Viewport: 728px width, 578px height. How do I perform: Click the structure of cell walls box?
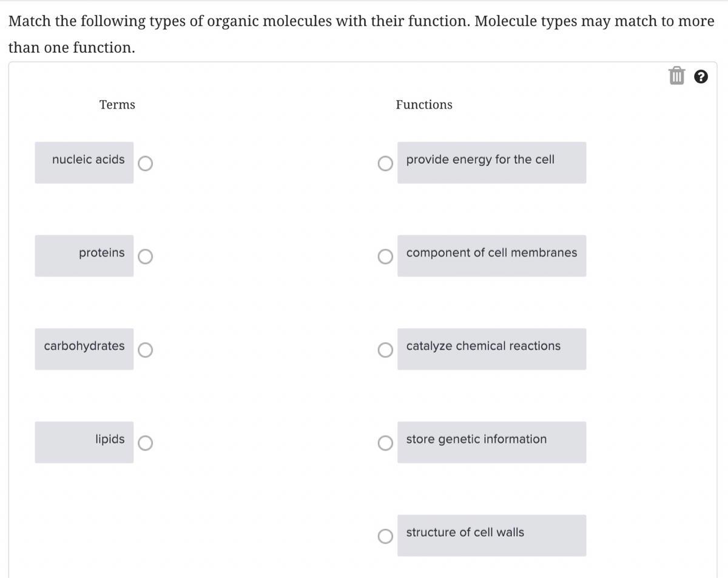pyautogui.click(x=491, y=535)
